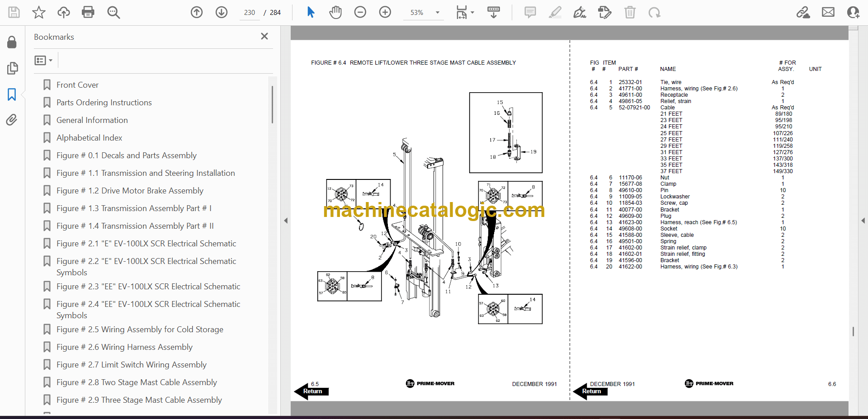This screenshot has height=419, width=868.
Task: Open document protection lock panel
Action: (x=12, y=42)
